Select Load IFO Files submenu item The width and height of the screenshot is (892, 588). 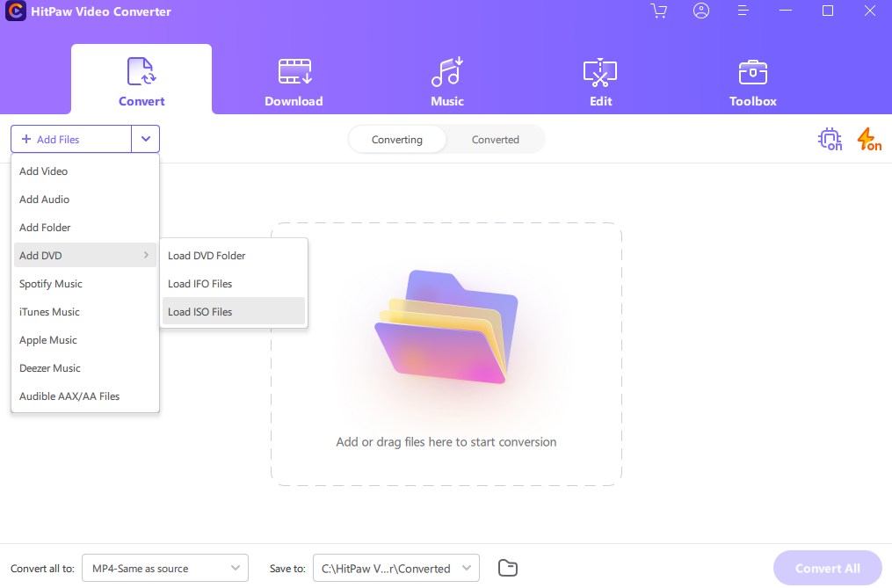(234, 284)
